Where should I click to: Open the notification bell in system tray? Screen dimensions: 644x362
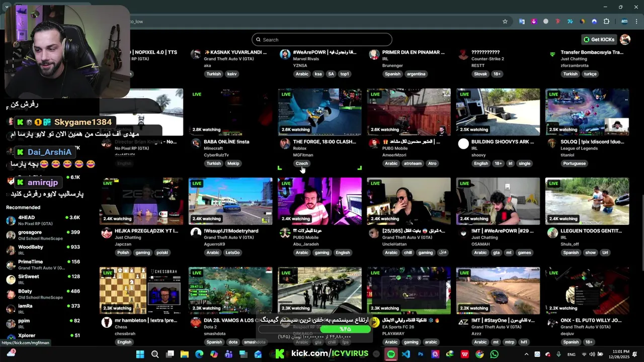pos(635,354)
